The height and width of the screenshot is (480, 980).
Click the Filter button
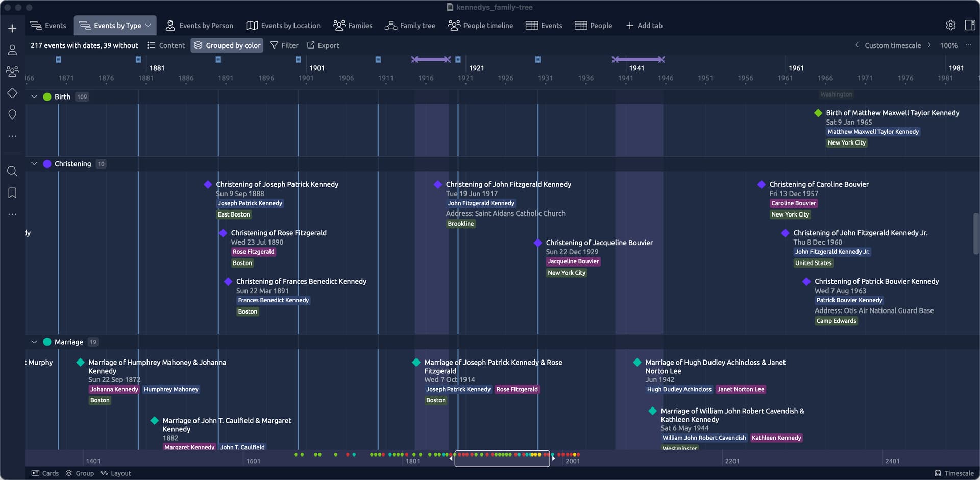click(x=284, y=45)
